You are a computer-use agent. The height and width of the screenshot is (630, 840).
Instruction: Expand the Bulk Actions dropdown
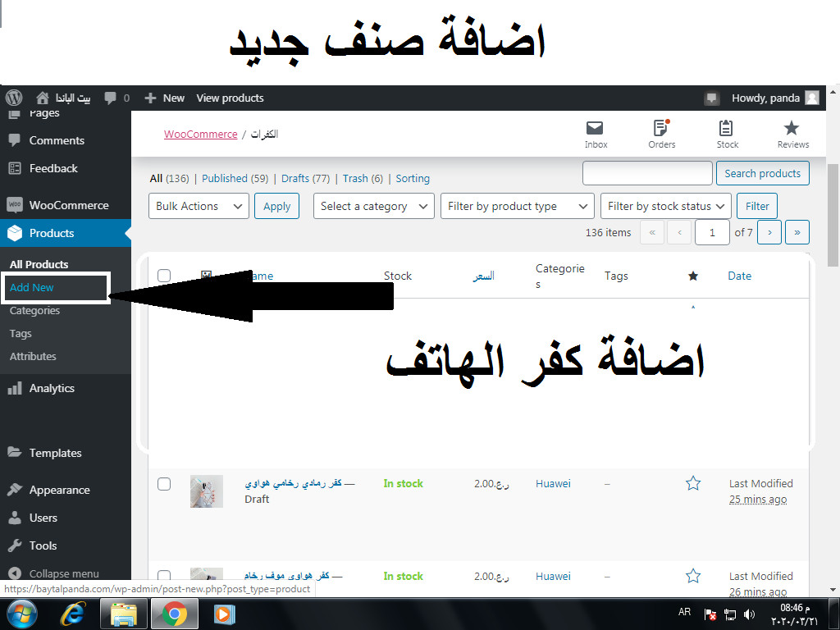pos(199,206)
